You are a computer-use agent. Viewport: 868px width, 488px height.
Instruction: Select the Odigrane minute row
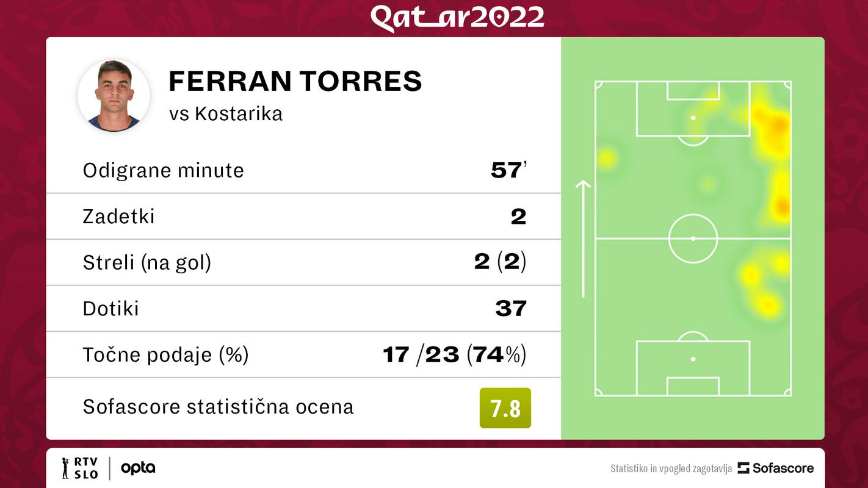303,170
